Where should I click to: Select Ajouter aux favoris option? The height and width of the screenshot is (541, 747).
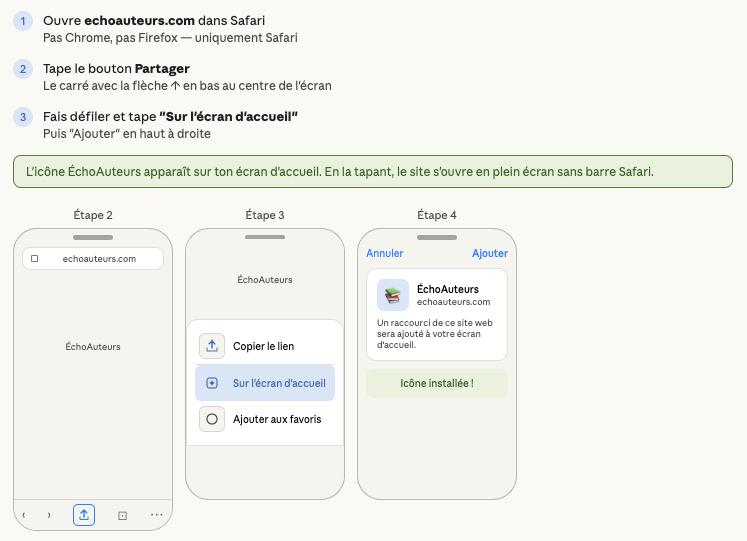[265, 419]
